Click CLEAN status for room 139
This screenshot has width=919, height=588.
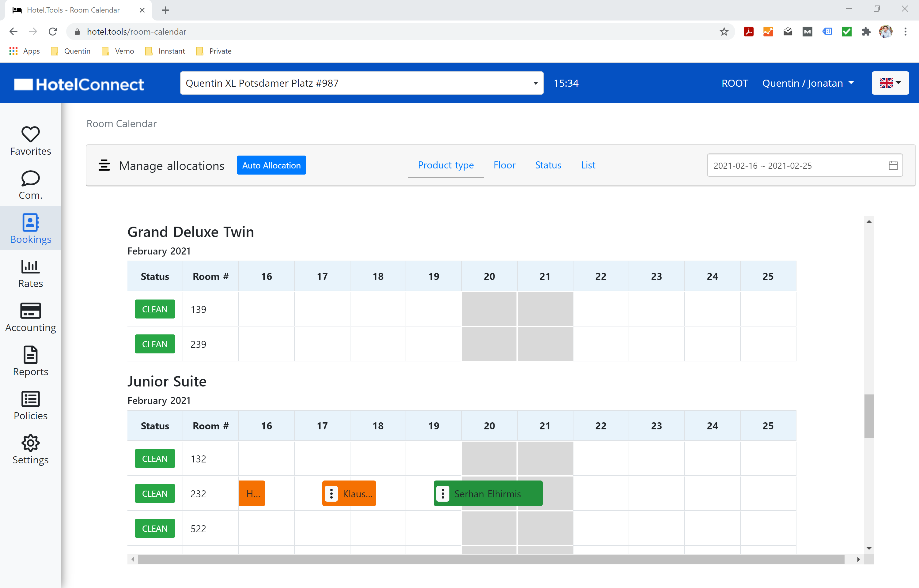[155, 309]
